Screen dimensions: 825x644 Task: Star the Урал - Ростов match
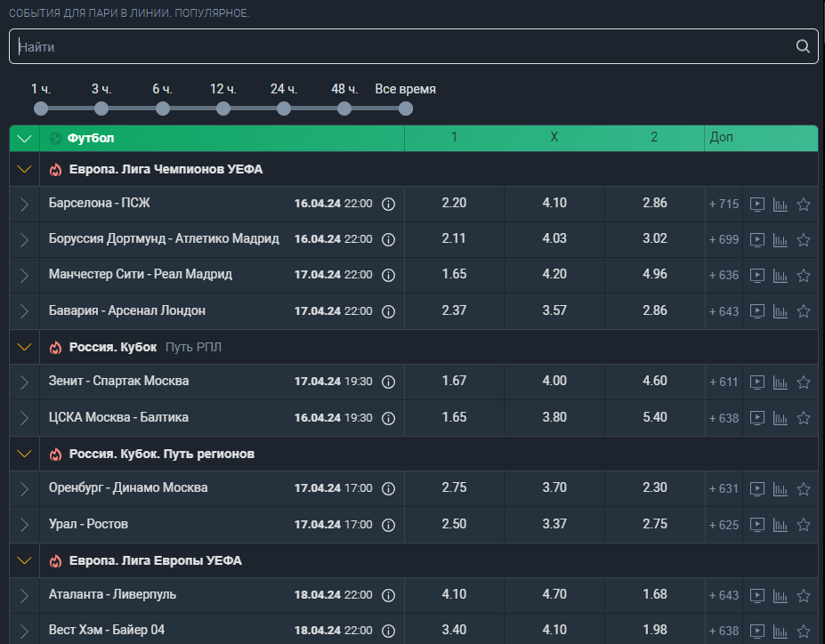click(x=804, y=525)
